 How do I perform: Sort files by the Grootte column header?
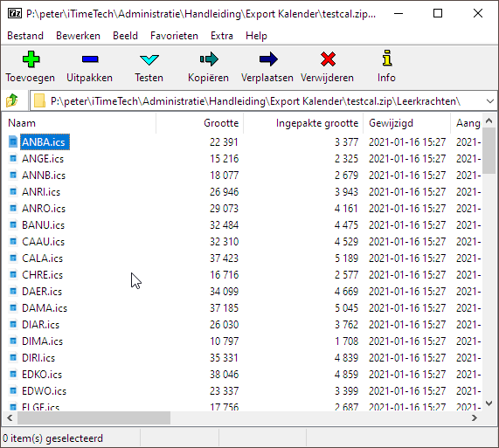coord(200,123)
